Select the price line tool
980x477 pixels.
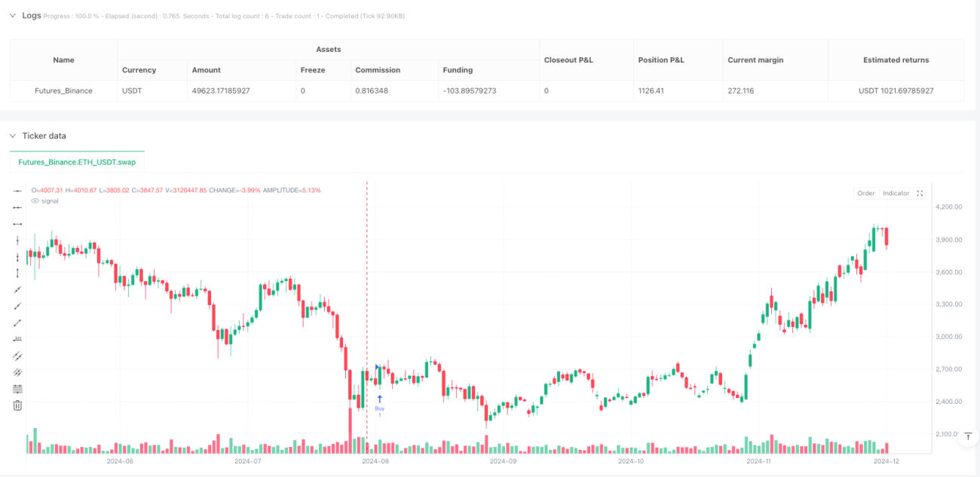coord(17,339)
